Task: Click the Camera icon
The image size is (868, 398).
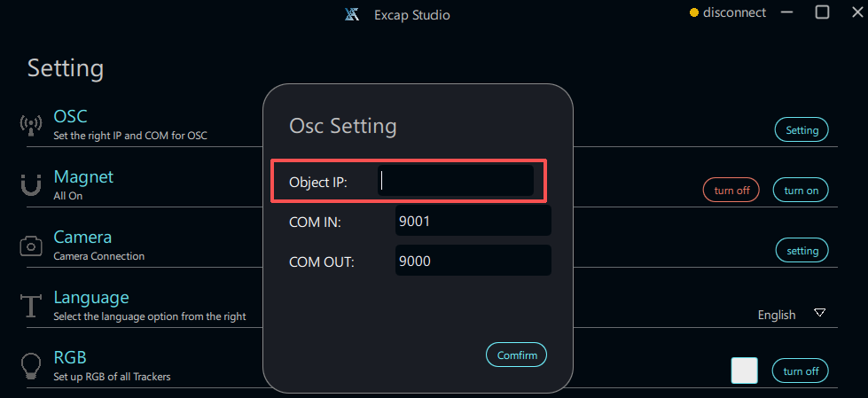Action: pos(31,246)
